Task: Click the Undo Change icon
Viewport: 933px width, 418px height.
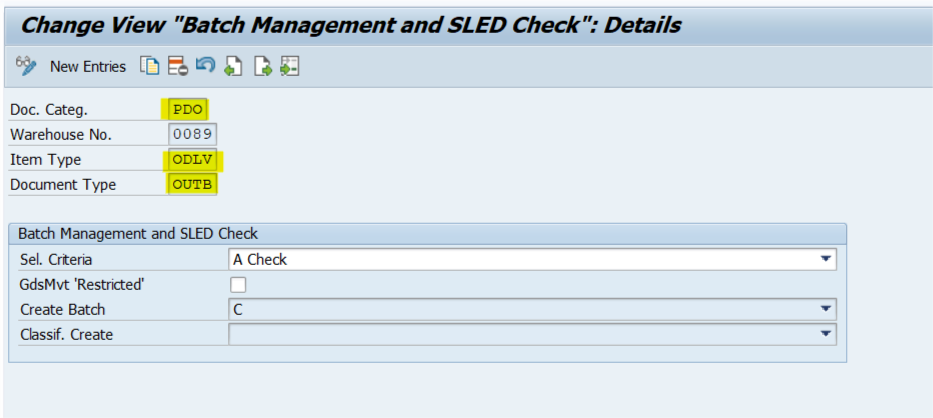Action: [205, 65]
